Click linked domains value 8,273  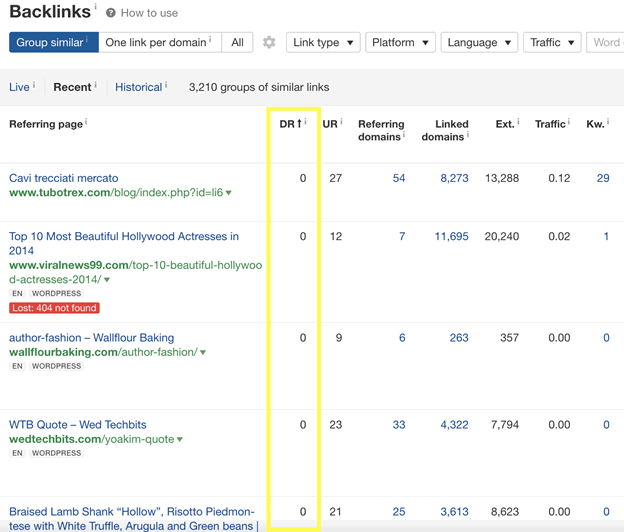(x=454, y=178)
